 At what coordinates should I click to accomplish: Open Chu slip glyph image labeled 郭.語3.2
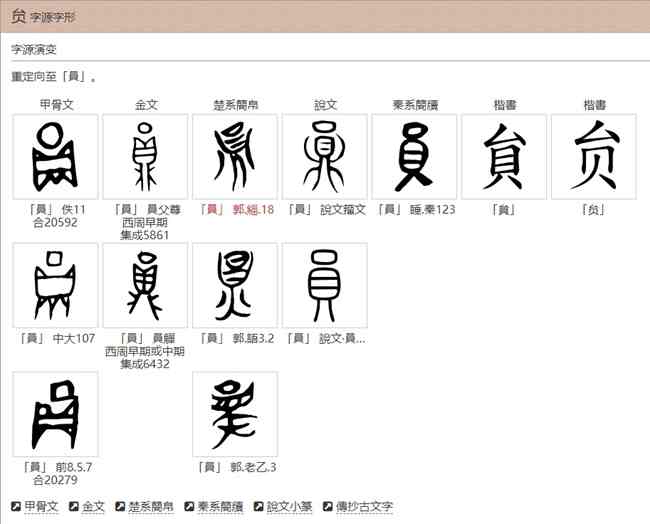click(x=235, y=286)
